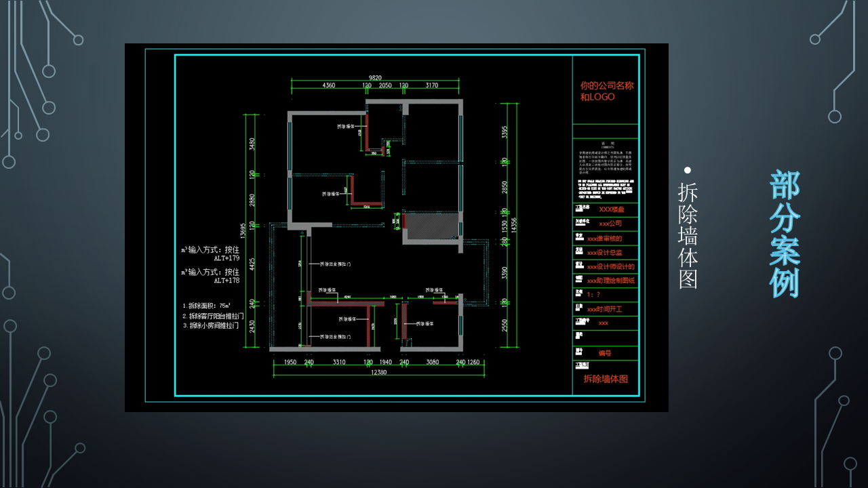
Task: Click the right overall dimension 14356
Action: (514, 226)
